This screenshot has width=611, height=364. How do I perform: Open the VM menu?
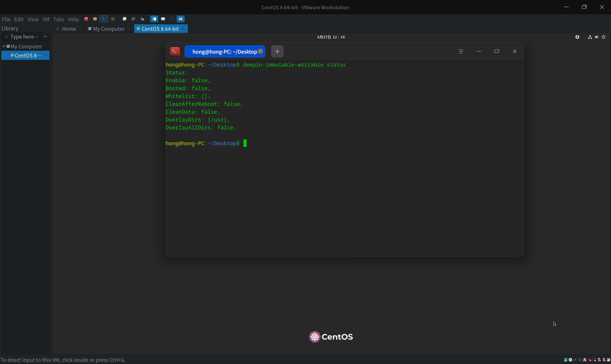[46, 19]
